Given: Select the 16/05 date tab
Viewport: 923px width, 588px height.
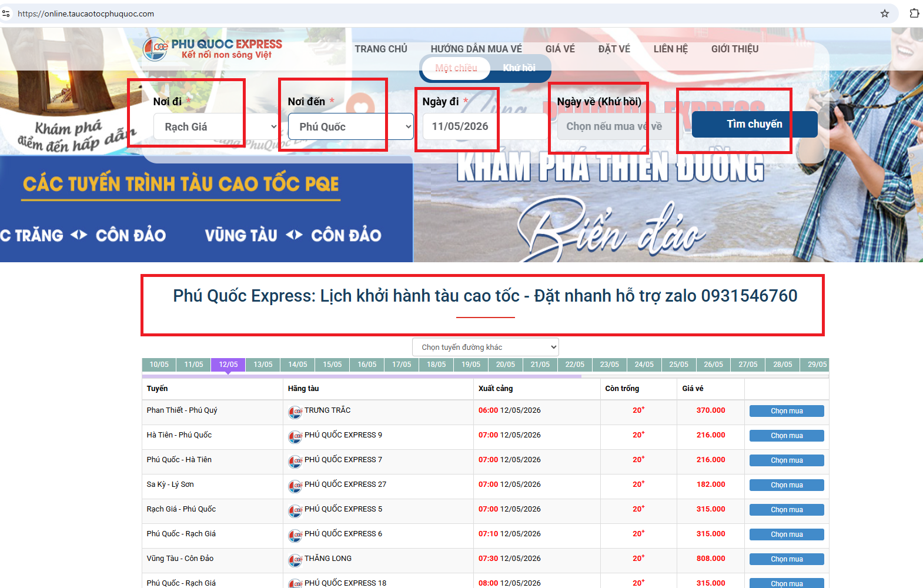Looking at the screenshot, I should click(367, 365).
